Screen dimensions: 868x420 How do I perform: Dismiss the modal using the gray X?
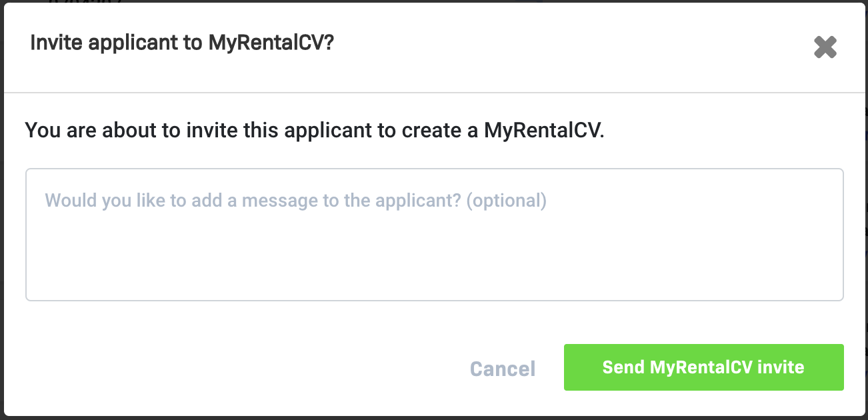click(825, 47)
